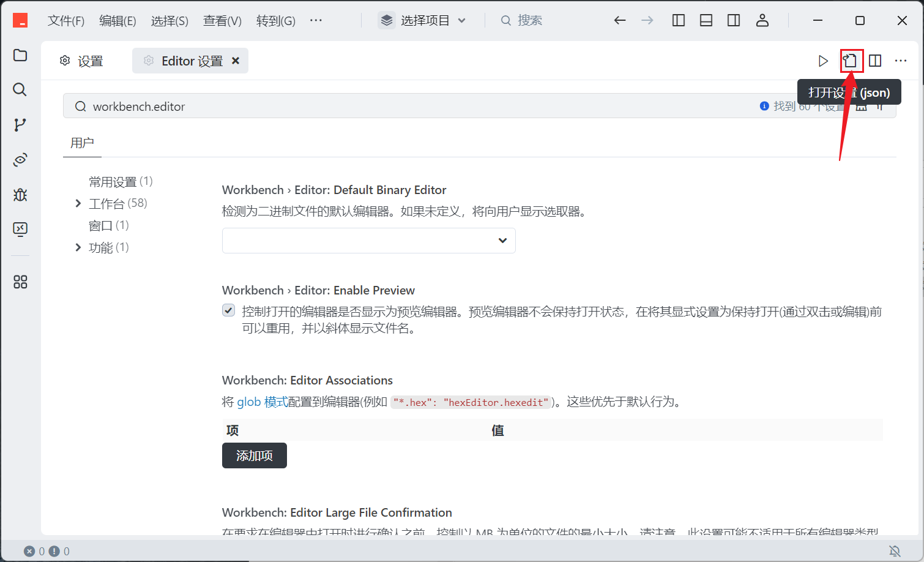This screenshot has height=562, width=924.
Task: Click the 值 column header
Action: coord(498,430)
